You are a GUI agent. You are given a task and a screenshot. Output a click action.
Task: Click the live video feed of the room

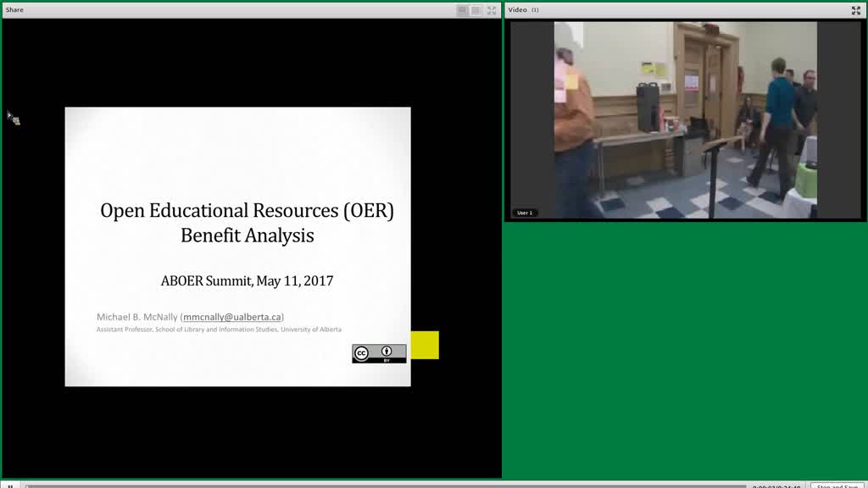pos(685,120)
